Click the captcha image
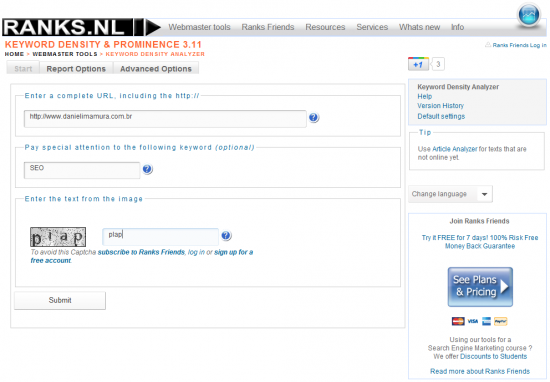Screen dimensions: 550x382 click(58, 237)
